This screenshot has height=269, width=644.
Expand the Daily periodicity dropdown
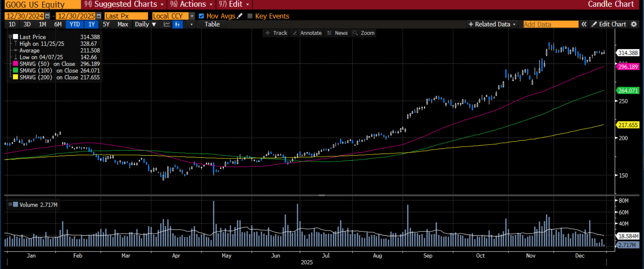145,24
